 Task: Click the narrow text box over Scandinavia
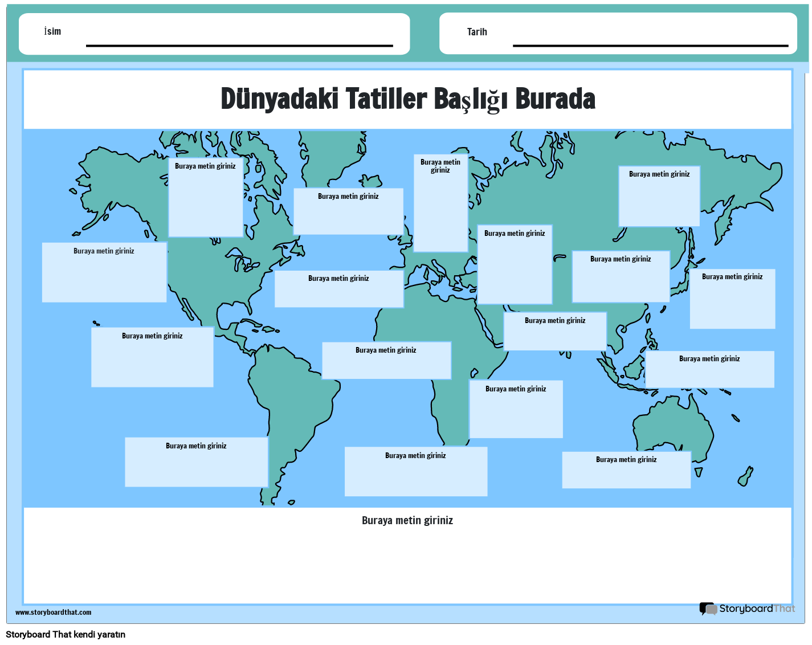440,203
